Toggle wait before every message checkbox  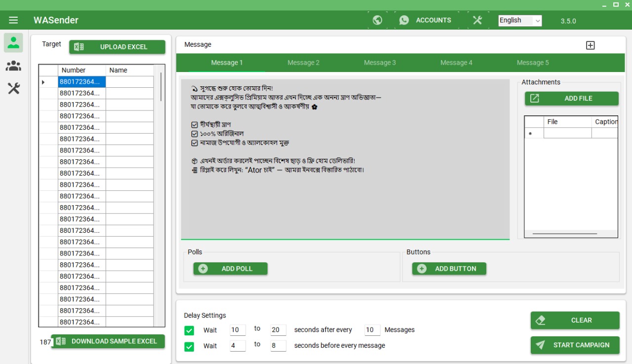pos(189,346)
